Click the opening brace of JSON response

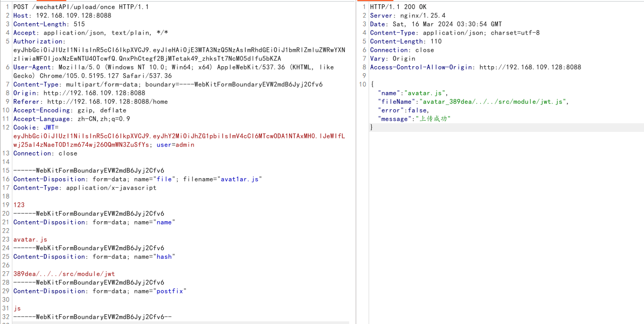[x=372, y=84]
